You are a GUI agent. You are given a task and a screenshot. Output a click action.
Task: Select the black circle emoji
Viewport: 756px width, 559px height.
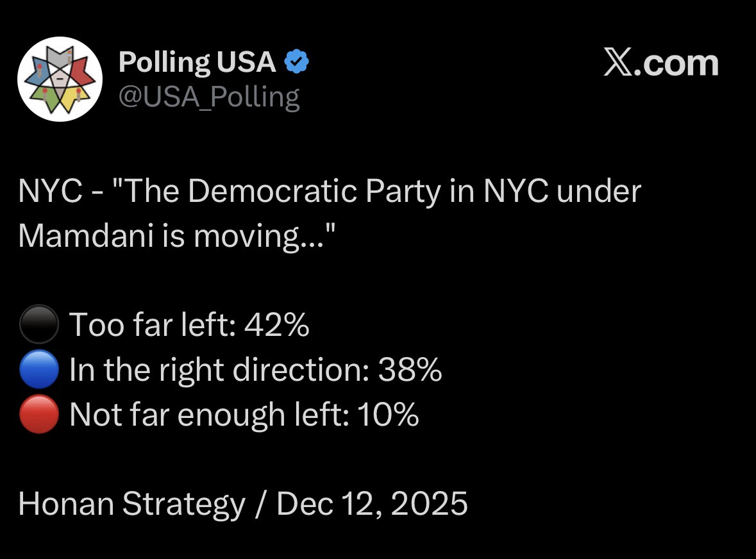point(38,325)
